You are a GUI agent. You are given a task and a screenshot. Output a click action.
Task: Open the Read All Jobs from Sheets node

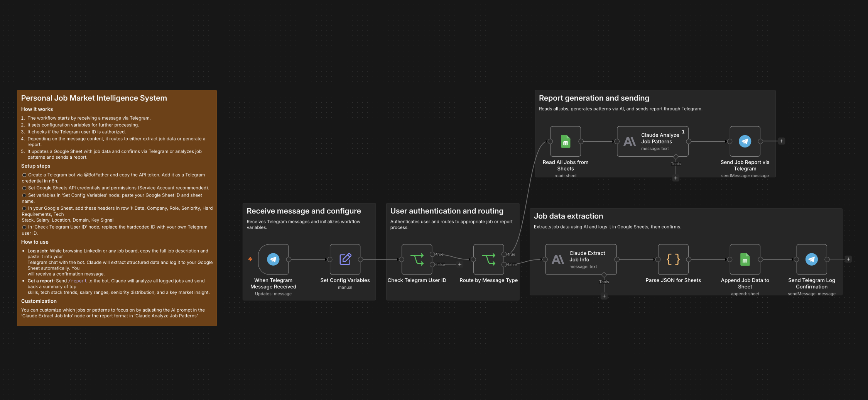tap(566, 141)
